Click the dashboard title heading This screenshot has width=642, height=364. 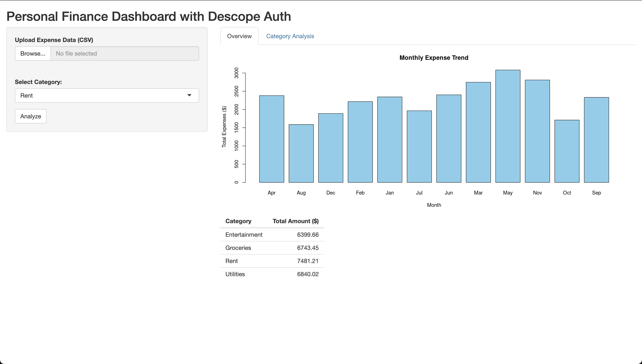pyautogui.click(x=149, y=17)
